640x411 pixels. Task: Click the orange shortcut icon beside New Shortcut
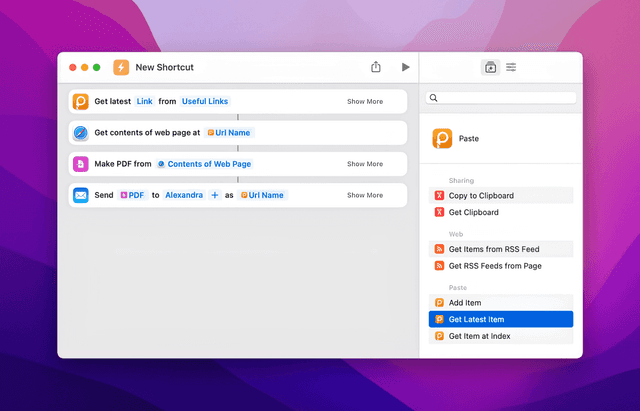(x=121, y=67)
